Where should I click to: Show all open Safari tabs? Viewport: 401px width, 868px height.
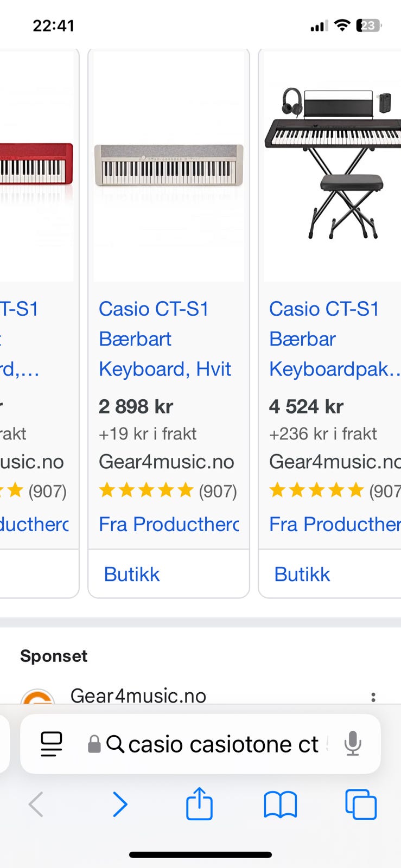[x=361, y=804]
